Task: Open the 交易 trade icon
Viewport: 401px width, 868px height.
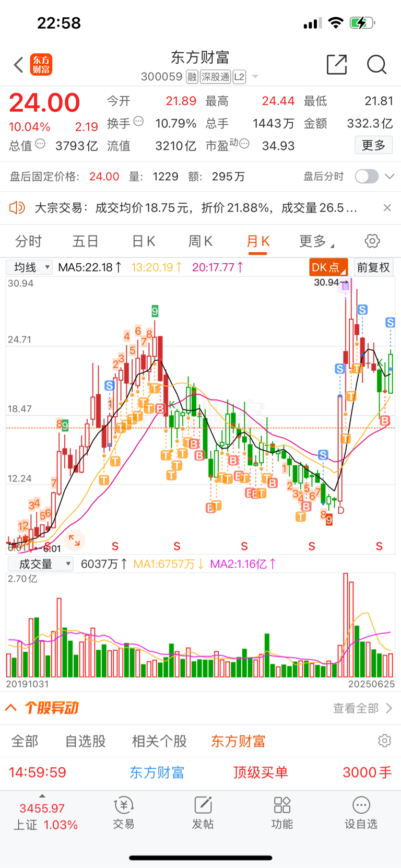Action: (124, 814)
